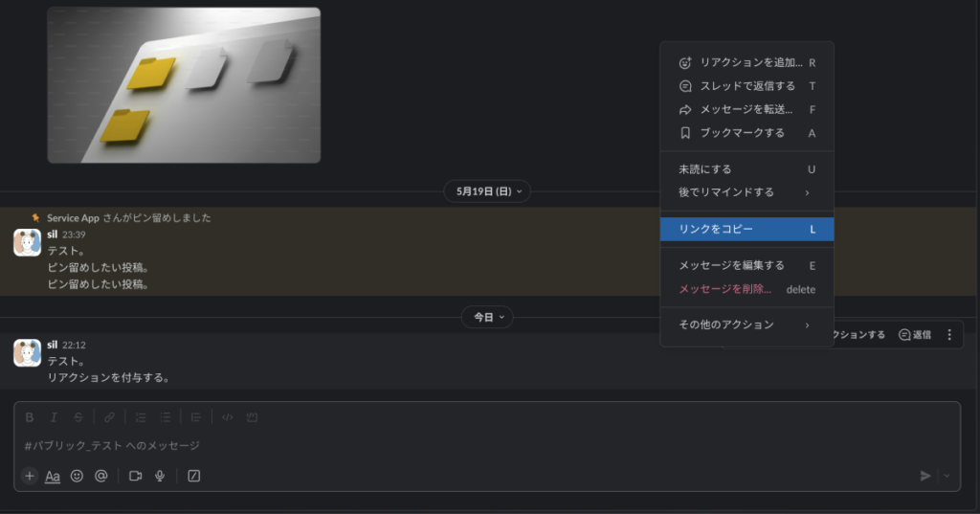Click the insert link icon

pyautogui.click(x=109, y=417)
